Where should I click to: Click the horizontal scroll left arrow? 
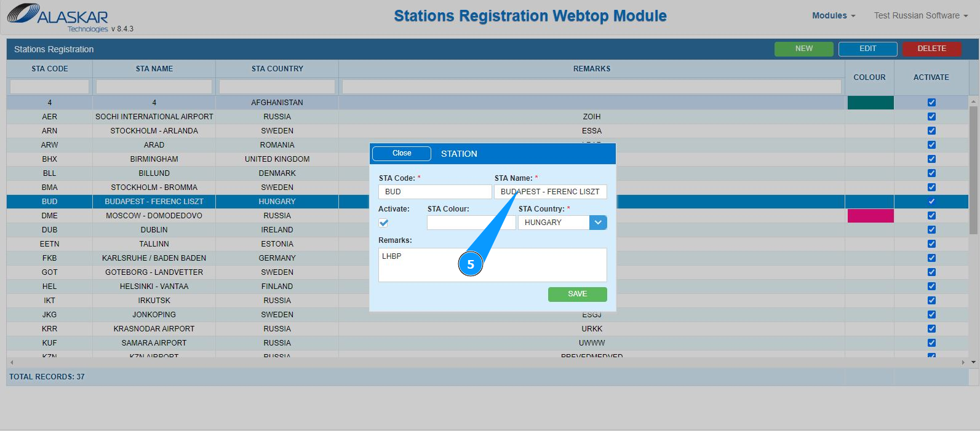click(x=12, y=362)
